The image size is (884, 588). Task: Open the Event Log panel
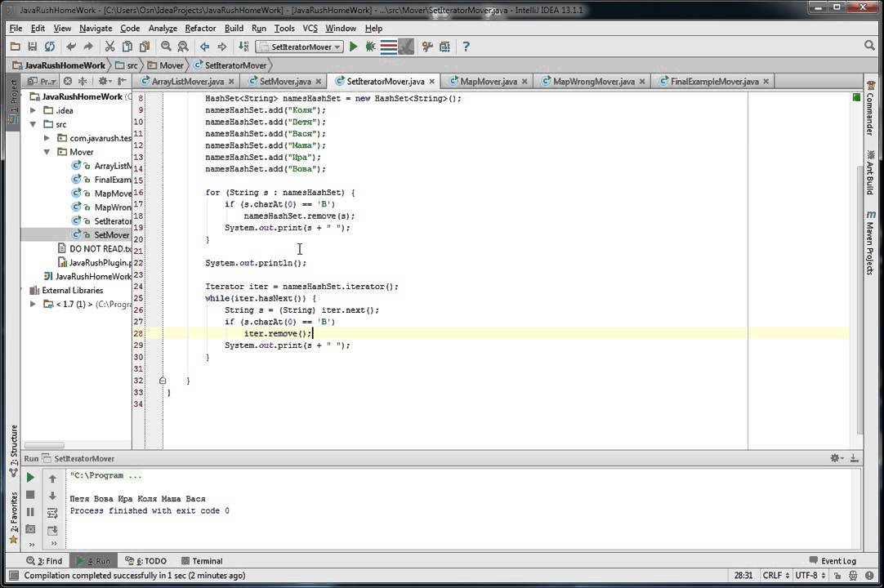pyautogui.click(x=833, y=561)
